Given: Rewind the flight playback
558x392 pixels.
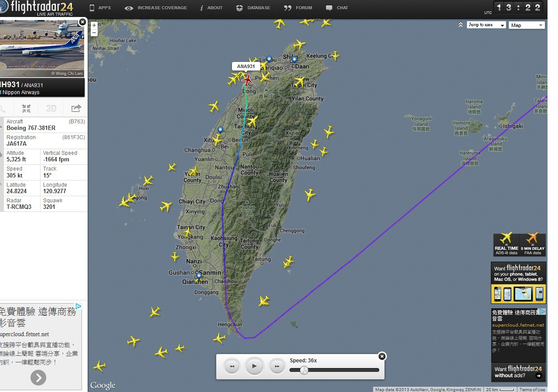Looking at the screenshot, I should 232,366.
